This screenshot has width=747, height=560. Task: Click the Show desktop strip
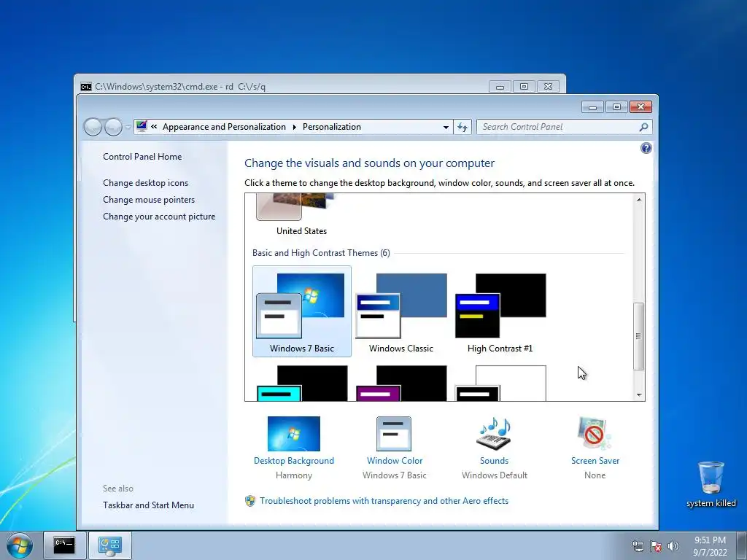[x=742, y=545]
